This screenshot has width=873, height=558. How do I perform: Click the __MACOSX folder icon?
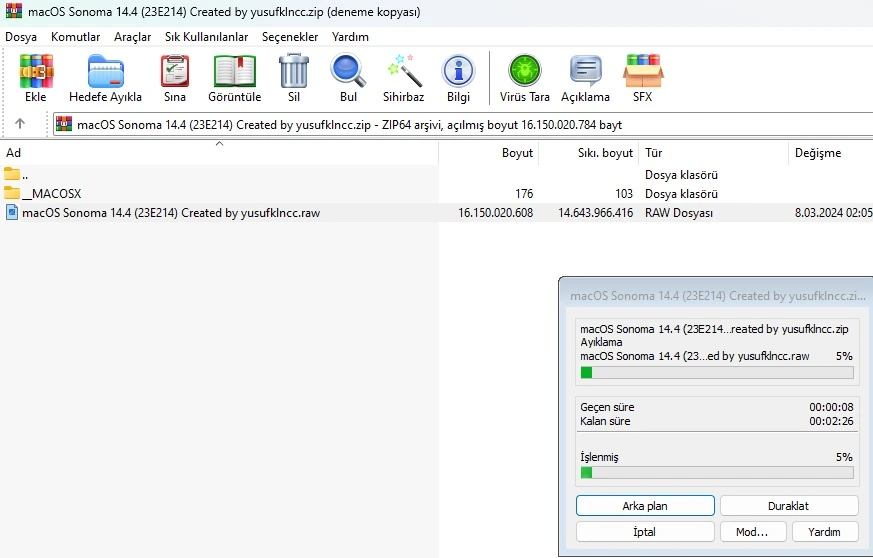12,193
